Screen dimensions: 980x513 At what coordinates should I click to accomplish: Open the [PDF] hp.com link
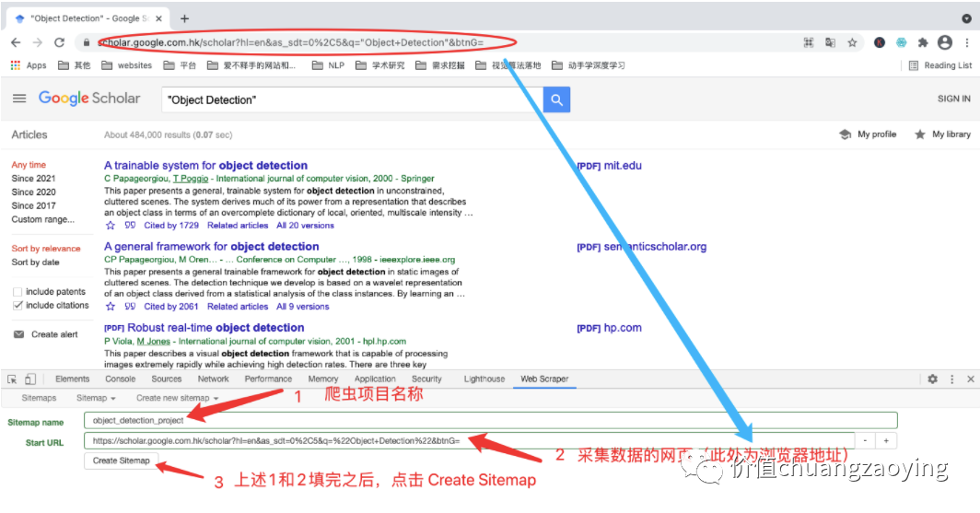609,328
